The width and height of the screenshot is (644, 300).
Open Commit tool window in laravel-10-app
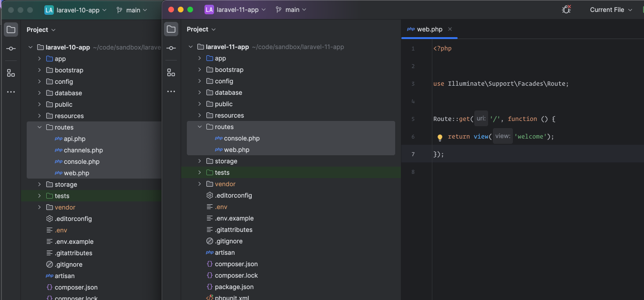click(x=11, y=49)
